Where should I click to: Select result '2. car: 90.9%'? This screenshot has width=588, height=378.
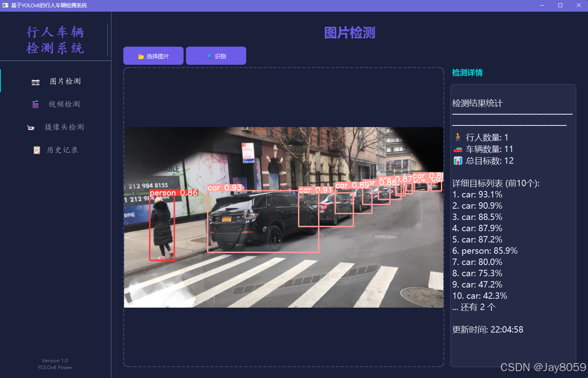[x=477, y=206]
